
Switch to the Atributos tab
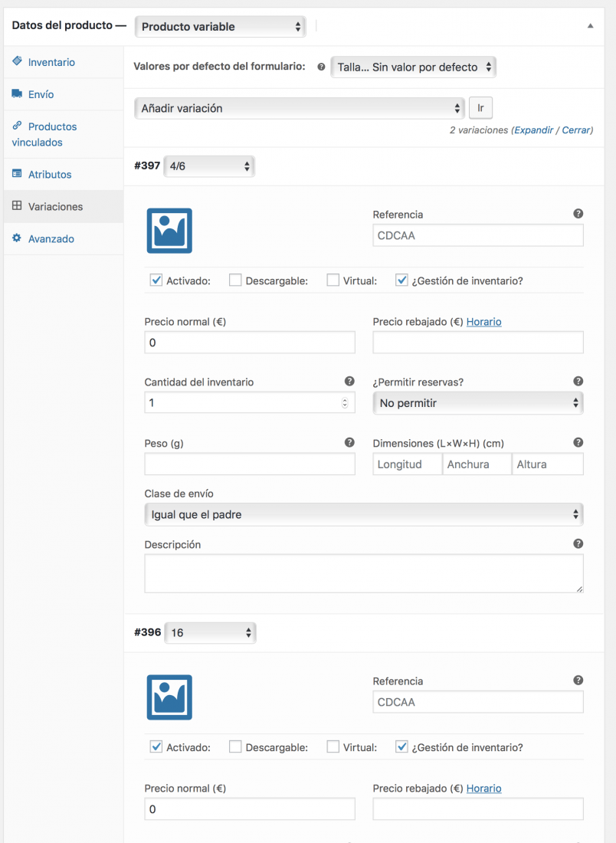click(x=50, y=174)
